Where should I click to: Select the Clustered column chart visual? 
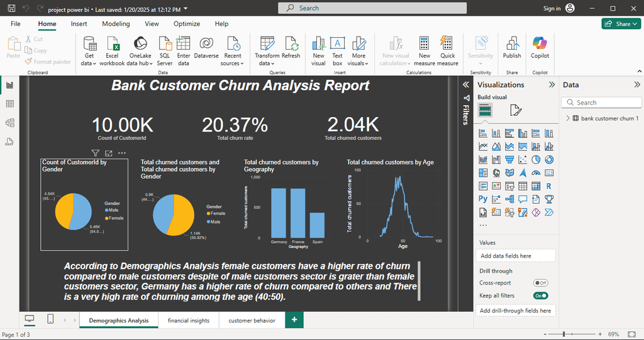[x=523, y=133]
